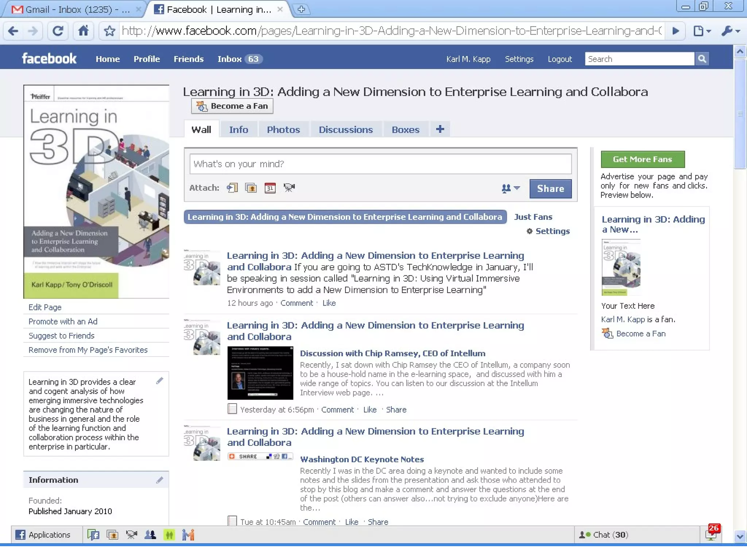
Task: Open the Photos tab
Action: 283,130
